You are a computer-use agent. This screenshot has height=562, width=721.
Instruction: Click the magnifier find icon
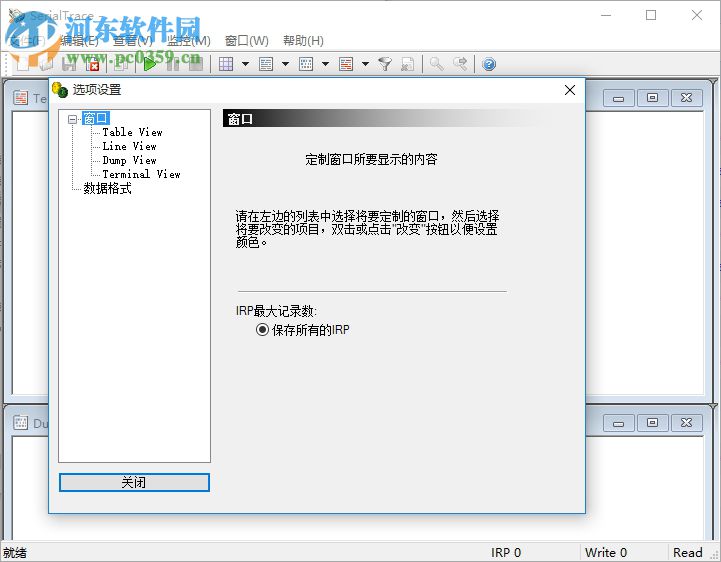click(436, 64)
